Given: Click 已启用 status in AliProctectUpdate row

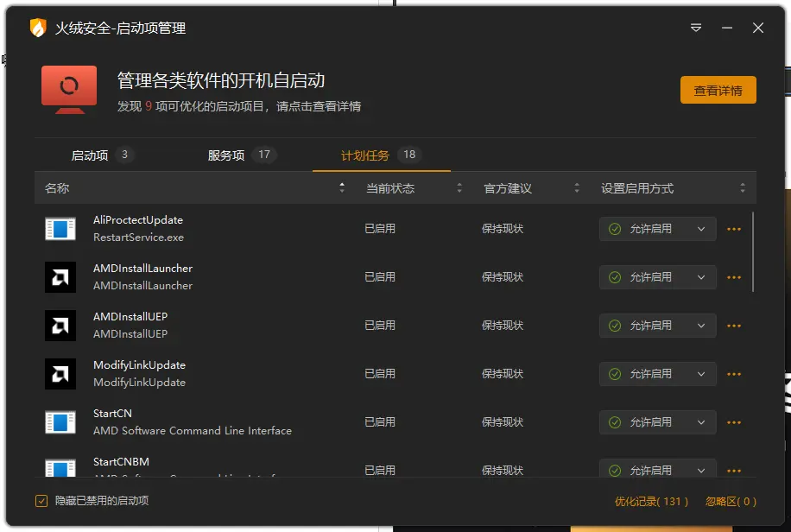Looking at the screenshot, I should (x=380, y=229).
